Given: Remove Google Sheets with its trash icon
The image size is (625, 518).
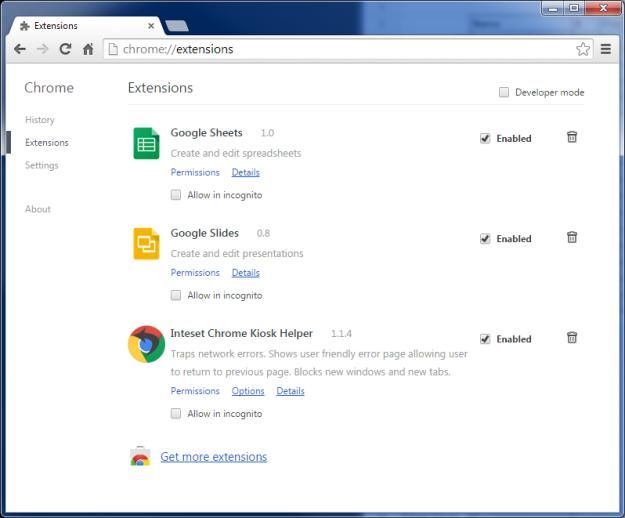Looking at the screenshot, I should (572, 137).
